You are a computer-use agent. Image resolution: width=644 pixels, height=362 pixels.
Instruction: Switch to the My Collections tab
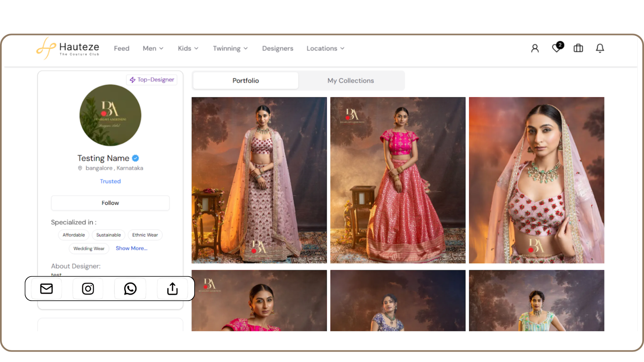351,80
